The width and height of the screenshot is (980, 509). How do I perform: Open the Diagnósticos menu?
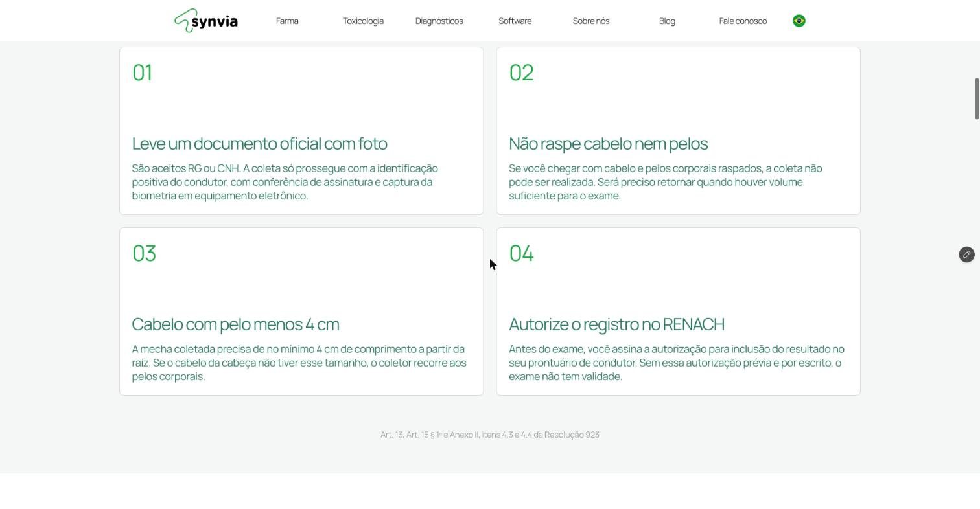439,21
